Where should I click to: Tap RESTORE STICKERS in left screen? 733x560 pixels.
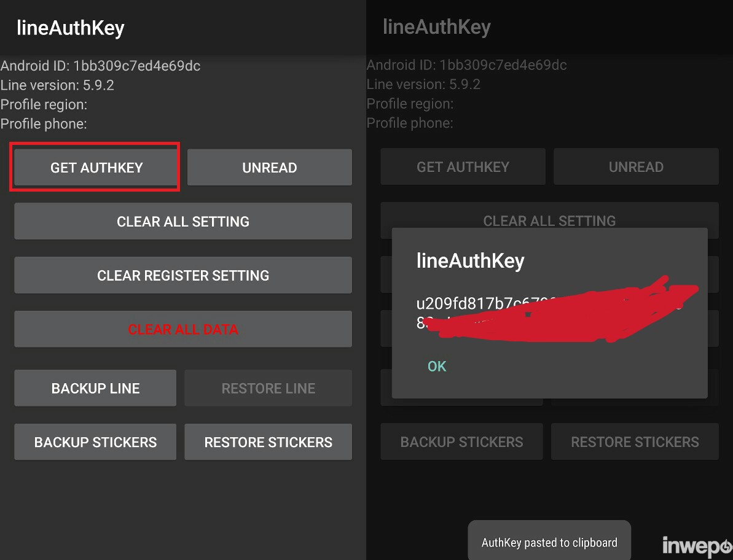(269, 442)
